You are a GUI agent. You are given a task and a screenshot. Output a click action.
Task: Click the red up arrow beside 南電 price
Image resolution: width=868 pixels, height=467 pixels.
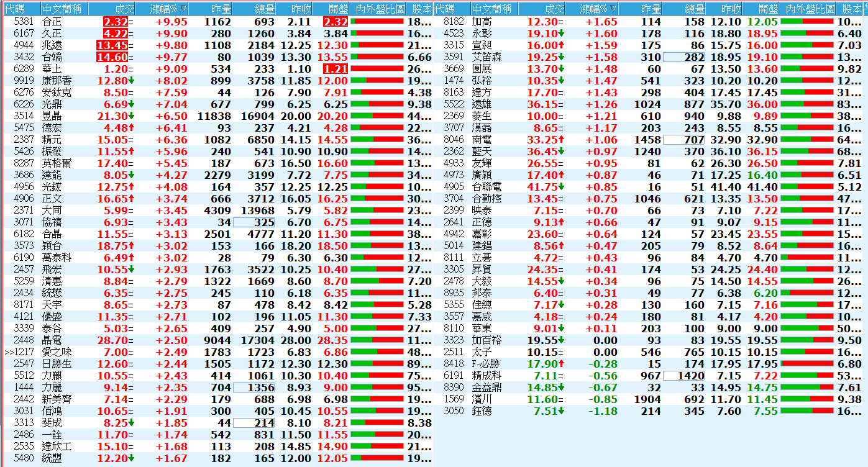click(x=562, y=140)
